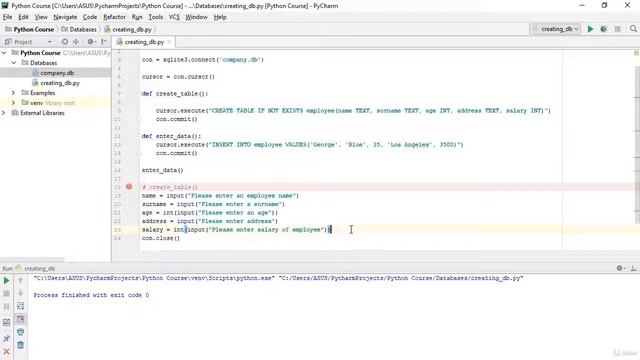Collapse the Databases folder
Screen dimensions: 640x360
tap(13, 63)
